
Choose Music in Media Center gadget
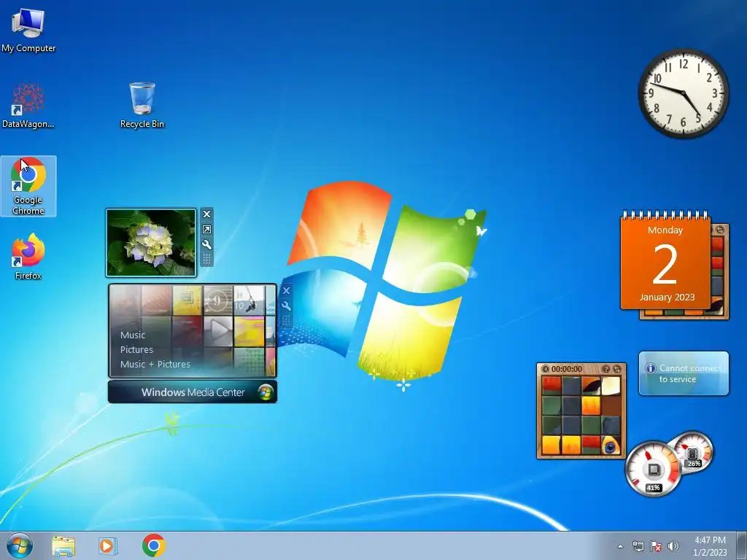tap(133, 335)
